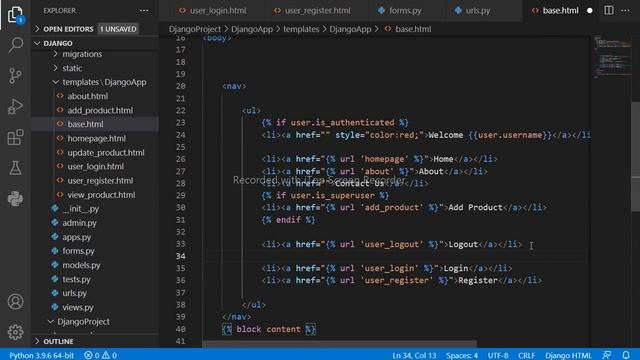The image size is (640, 360).
Task: Open Explorer more actions ellipsis
Action: 144,11
